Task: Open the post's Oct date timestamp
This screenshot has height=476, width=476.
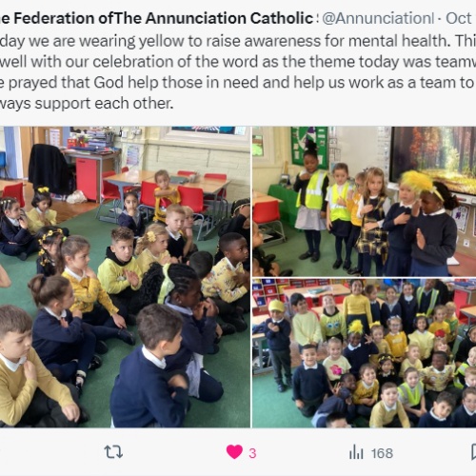Action: point(459,18)
